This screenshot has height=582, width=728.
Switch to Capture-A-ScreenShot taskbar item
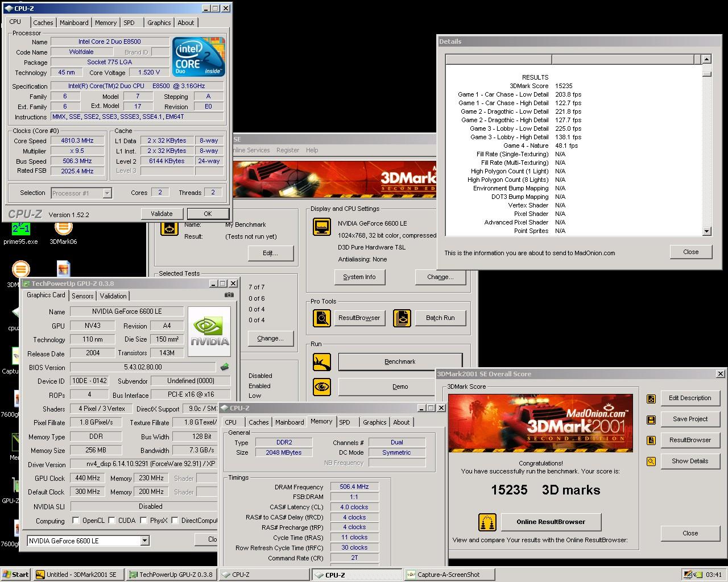[x=449, y=575]
